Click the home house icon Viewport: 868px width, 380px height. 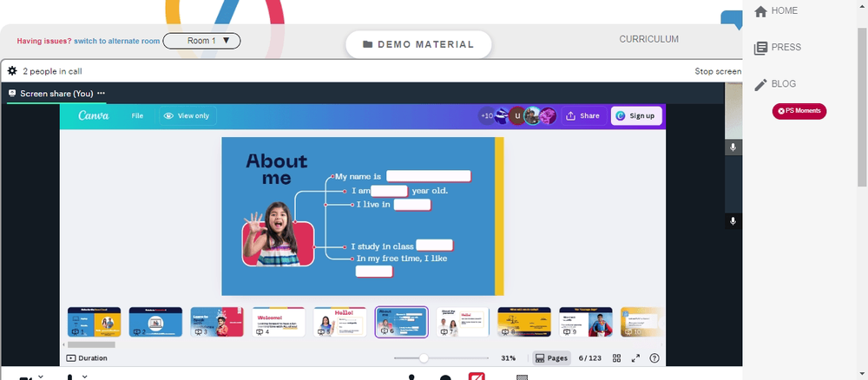pyautogui.click(x=760, y=11)
